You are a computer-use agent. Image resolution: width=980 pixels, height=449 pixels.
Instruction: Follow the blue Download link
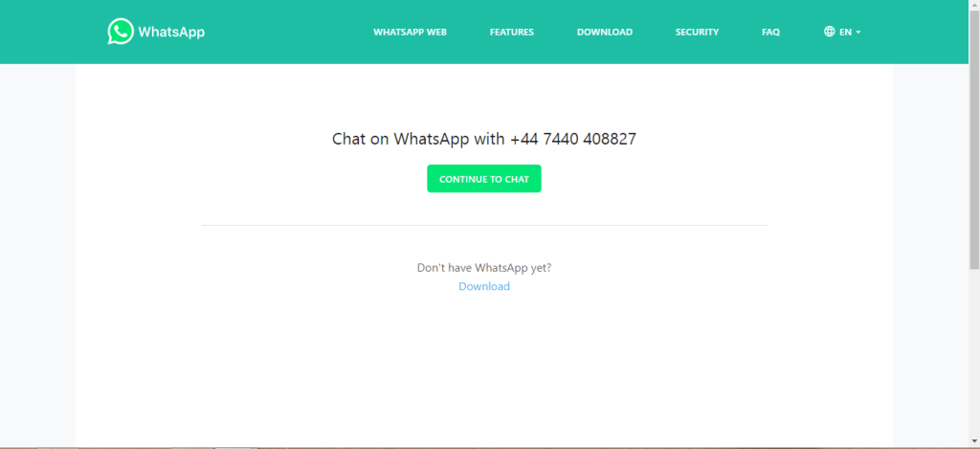pyautogui.click(x=484, y=286)
